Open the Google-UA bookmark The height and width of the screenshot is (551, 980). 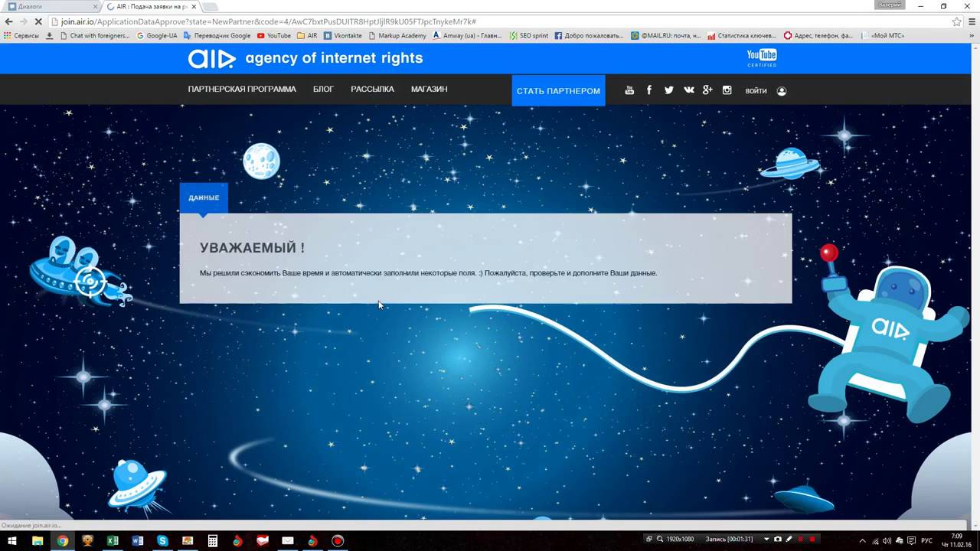[157, 35]
